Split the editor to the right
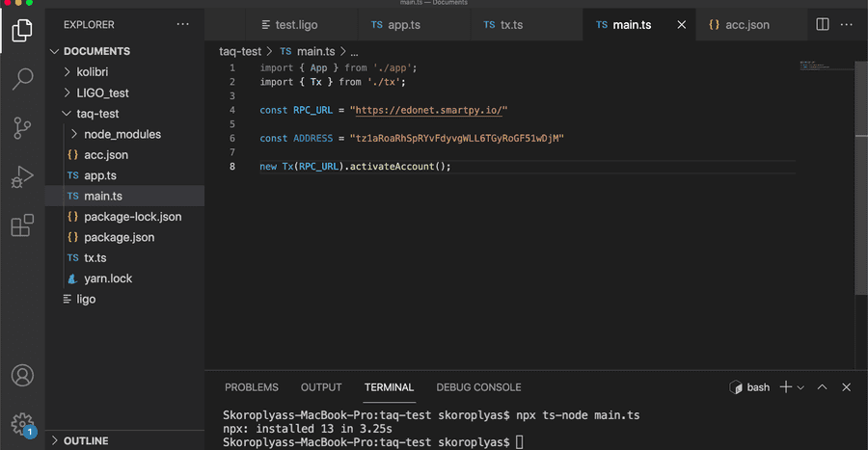 click(823, 24)
